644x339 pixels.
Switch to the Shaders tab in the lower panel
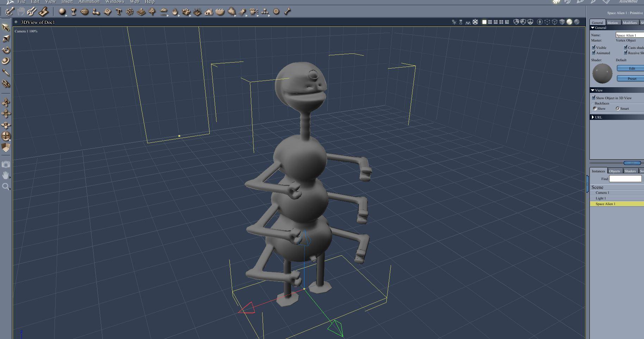click(x=630, y=171)
